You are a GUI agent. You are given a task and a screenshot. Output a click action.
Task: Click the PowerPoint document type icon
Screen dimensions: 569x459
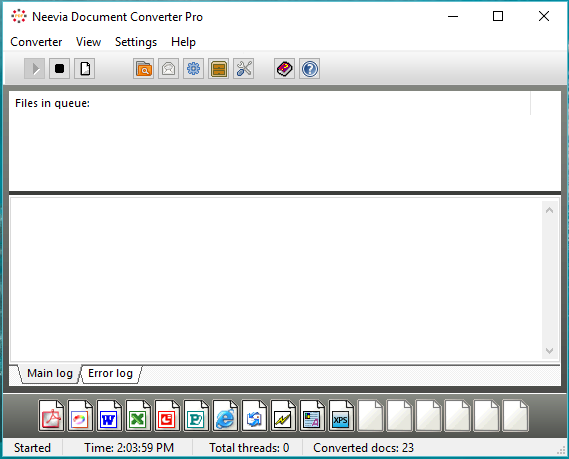[167, 415]
